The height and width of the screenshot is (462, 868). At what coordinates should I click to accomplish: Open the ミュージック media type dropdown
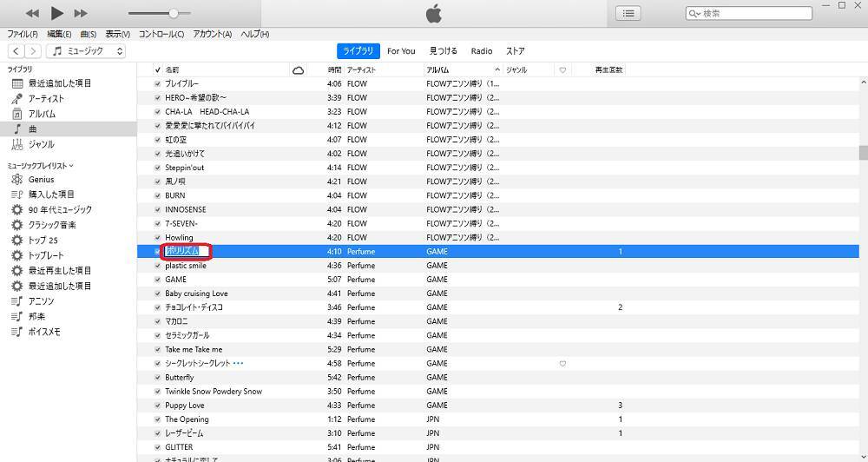(x=87, y=51)
